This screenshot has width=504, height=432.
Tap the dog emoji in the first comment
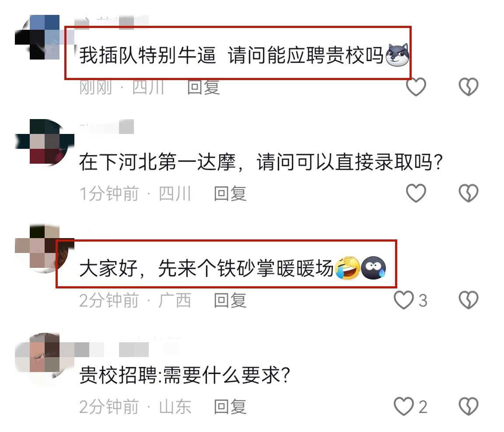click(397, 55)
